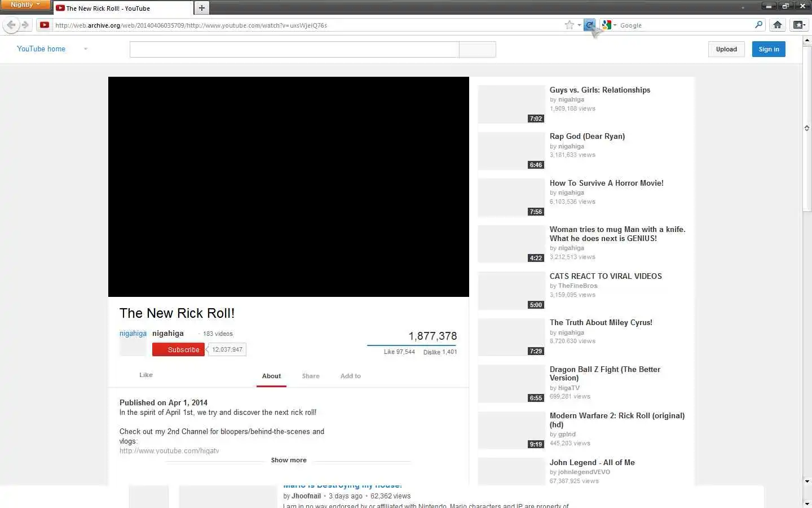Open the 5:00 duration video thumbnail

click(511, 291)
